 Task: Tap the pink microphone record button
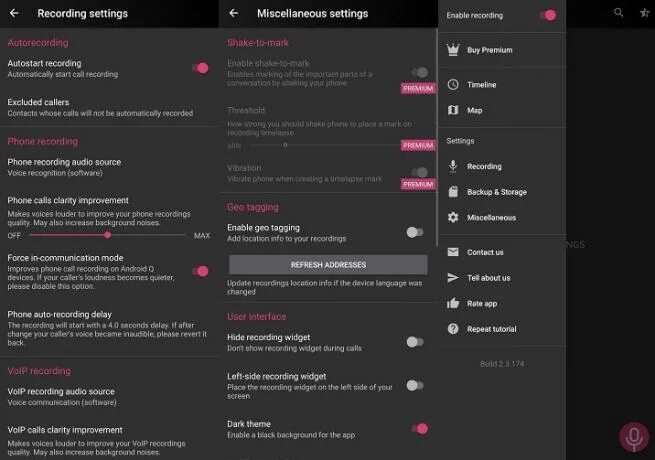point(632,437)
